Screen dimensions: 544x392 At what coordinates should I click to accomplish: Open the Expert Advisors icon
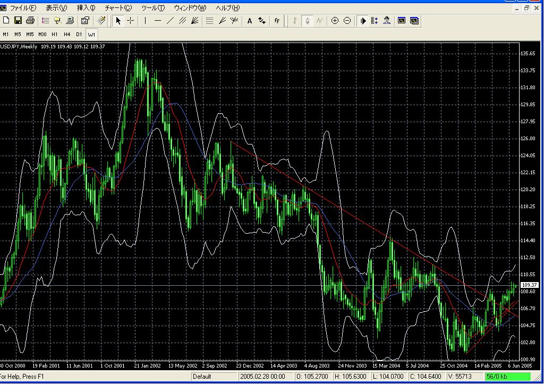pyautogui.click(x=387, y=21)
